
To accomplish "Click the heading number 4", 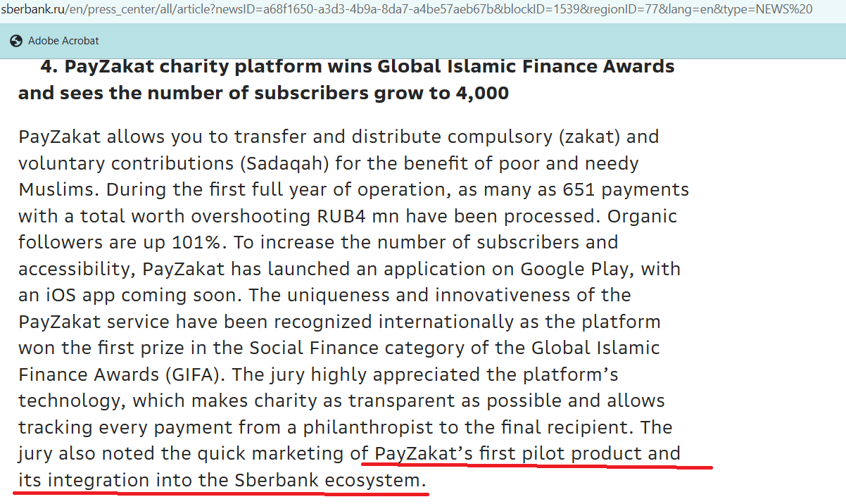I will pyautogui.click(x=48, y=67).
